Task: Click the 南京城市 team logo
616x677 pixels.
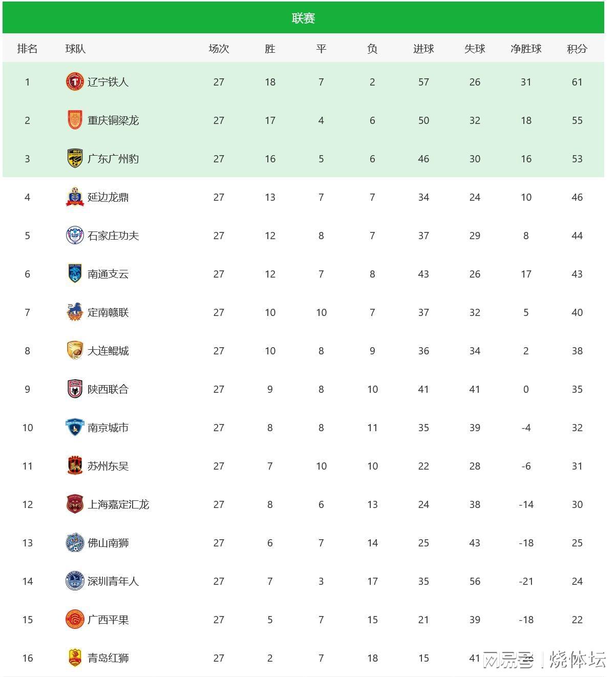Action: (75, 428)
